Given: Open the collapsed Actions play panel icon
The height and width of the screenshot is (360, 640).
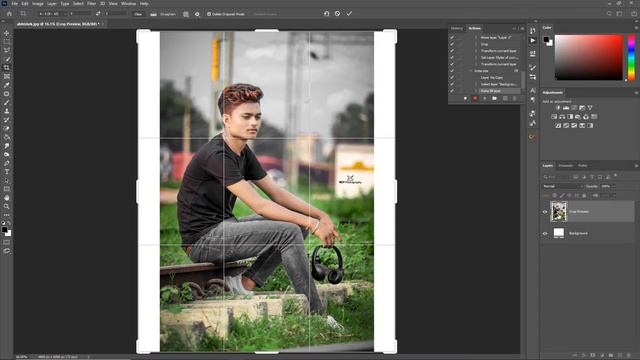Looking at the screenshot, I should point(533,40).
